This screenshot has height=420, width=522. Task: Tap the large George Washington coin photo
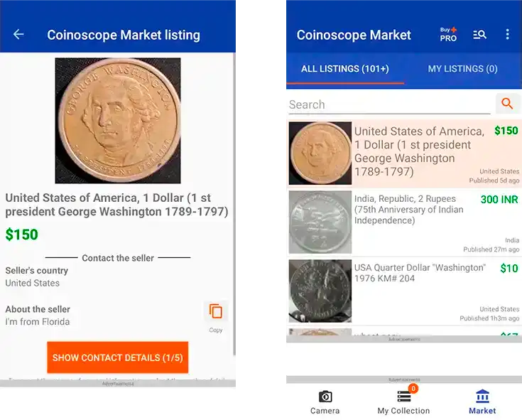118,121
